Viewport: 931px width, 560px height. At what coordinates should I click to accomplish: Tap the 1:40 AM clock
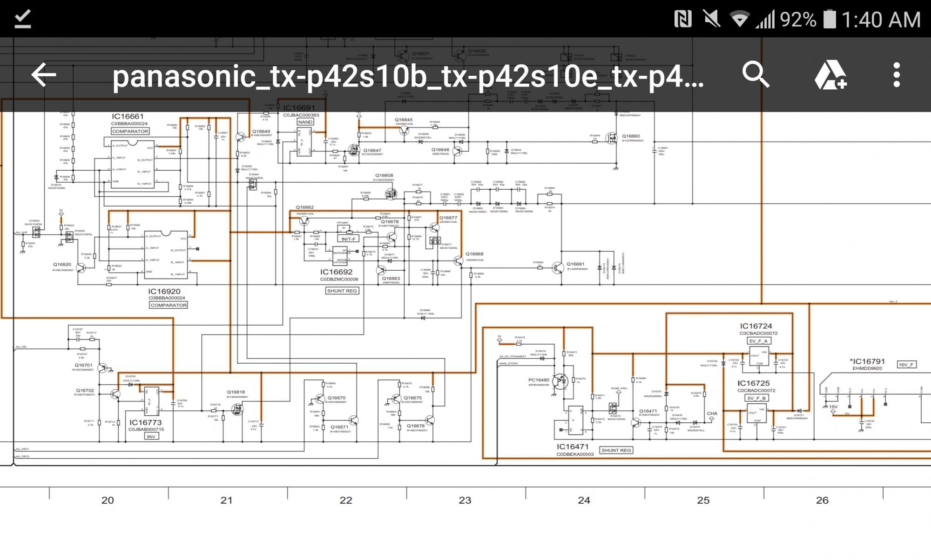(x=881, y=20)
